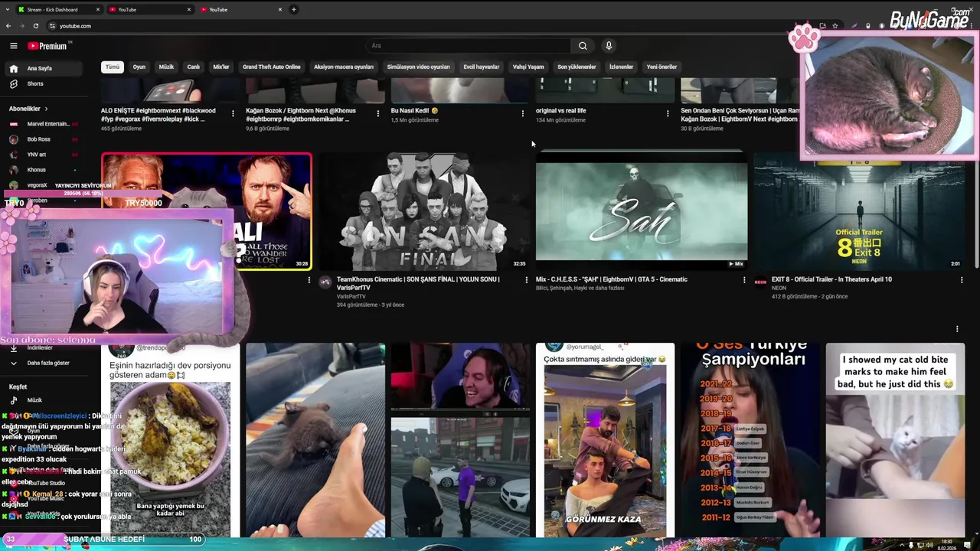This screenshot has height=551, width=980.
Task: Open options for Bu Nasıl Kedi video
Action: point(523,113)
